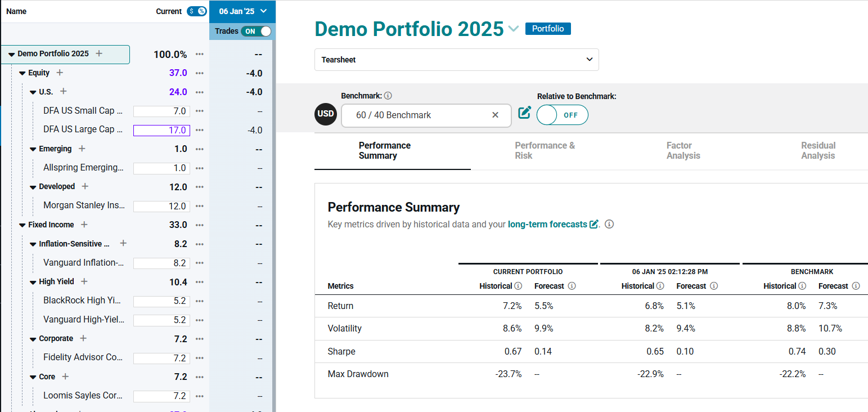Open the three-dot menu for DFA US Large Cap
868x412 pixels.
[199, 130]
